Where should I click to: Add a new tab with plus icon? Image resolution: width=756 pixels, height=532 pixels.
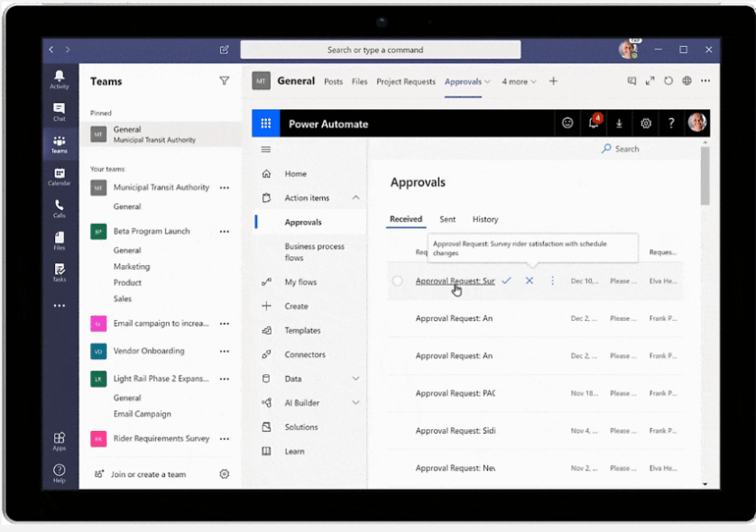553,80
